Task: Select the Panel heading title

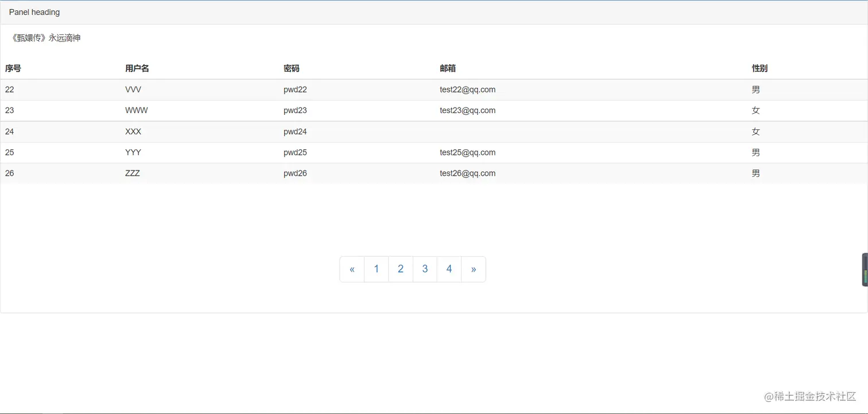Action: 34,12
